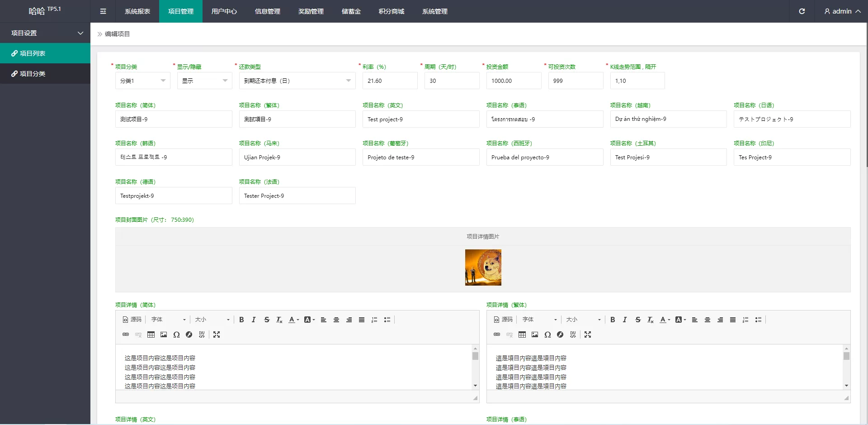The image size is (868, 425).
Task: Go to 项目分类 in the sidebar
Action: pos(33,74)
